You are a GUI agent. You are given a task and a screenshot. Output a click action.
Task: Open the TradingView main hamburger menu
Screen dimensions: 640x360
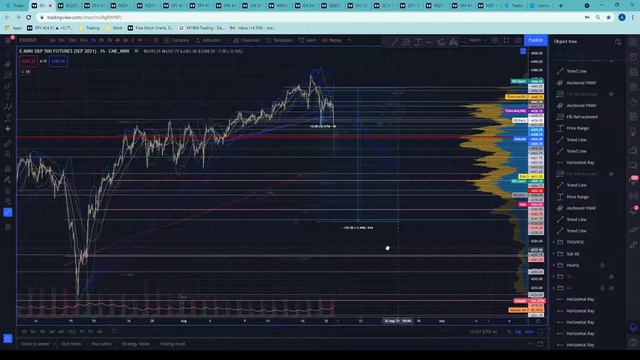[x=8, y=40]
